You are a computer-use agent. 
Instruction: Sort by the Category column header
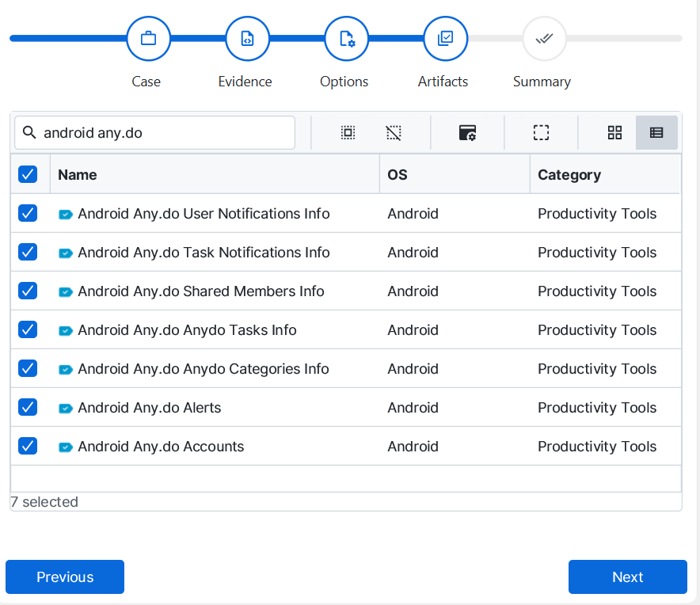point(569,175)
